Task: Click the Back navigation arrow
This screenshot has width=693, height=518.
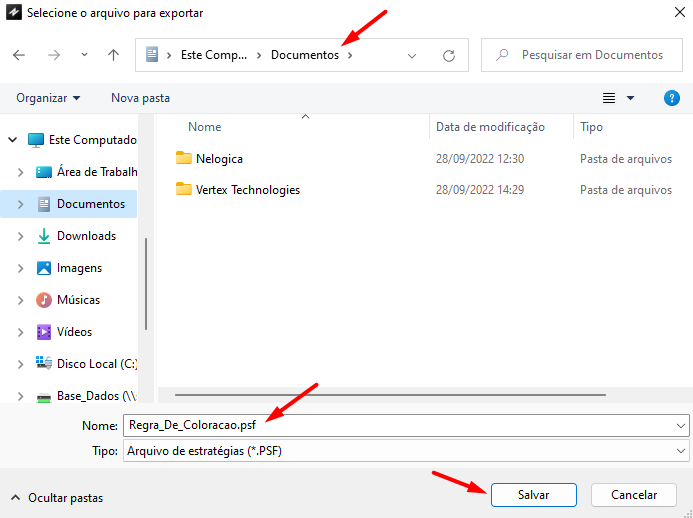Action: [19, 56]
